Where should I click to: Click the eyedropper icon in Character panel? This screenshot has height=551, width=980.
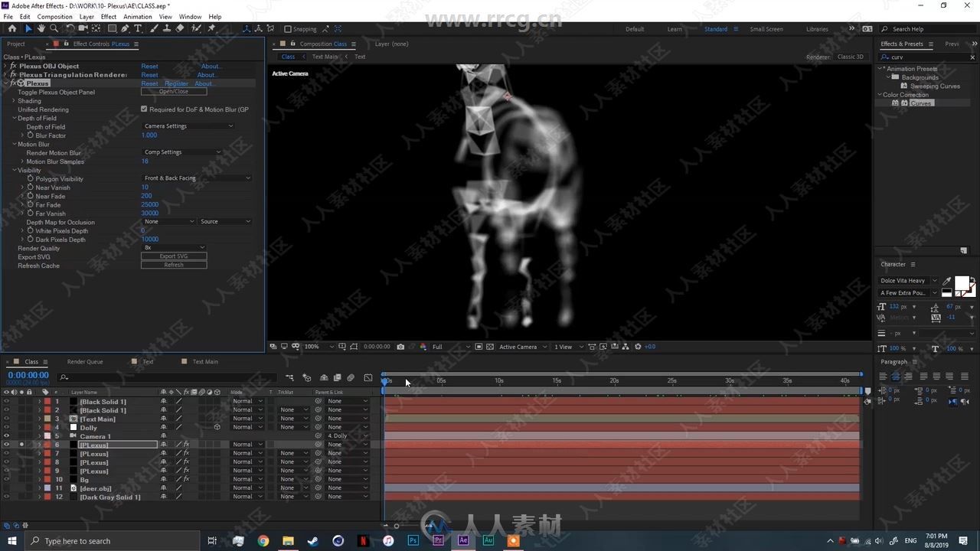click(x=947, y=281)
